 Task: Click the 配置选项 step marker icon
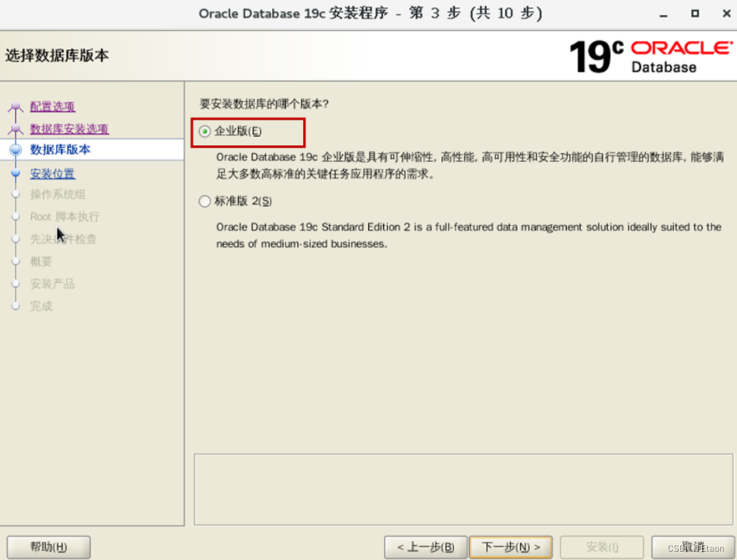[16, 107]
